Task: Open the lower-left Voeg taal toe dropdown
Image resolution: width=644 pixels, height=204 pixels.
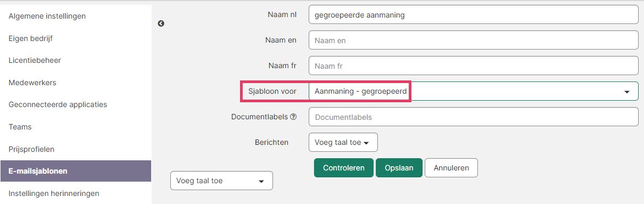Action: click(x=221, y=181)
